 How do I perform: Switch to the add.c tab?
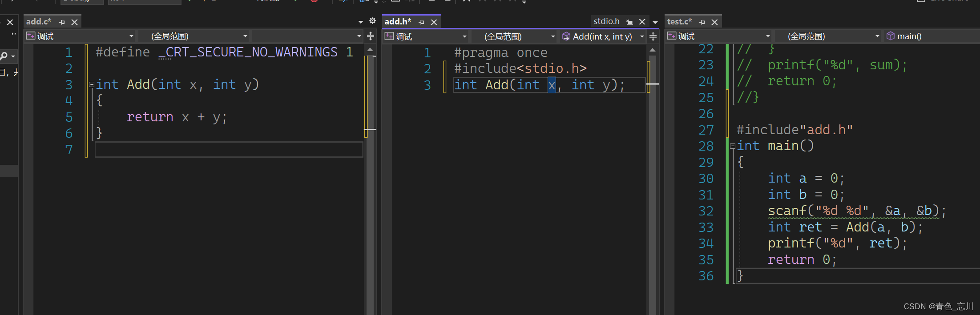(x=39, y=21)
